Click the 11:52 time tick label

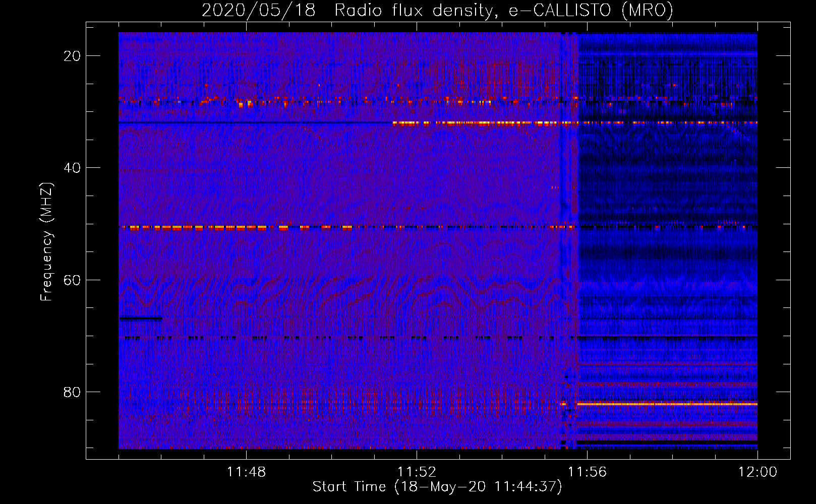[417, 472]
